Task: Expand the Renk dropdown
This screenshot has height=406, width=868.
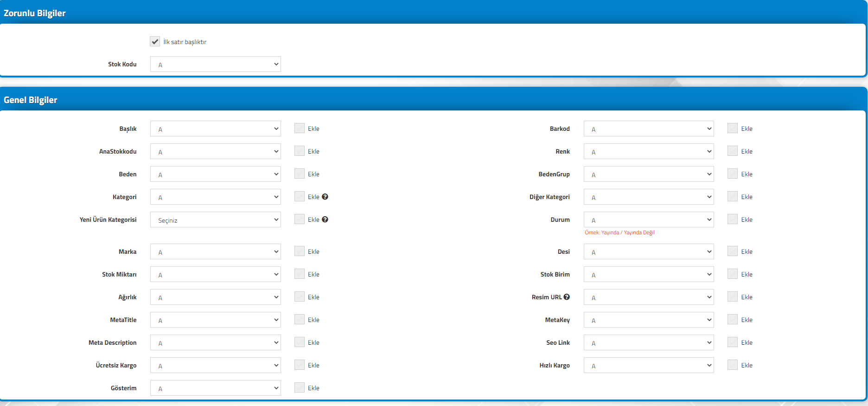Action: click(x=649, y=151)
